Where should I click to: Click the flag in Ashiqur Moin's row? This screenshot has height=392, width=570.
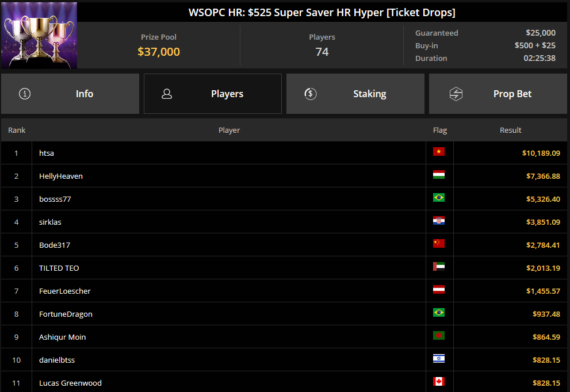click(x=439, y=336)
